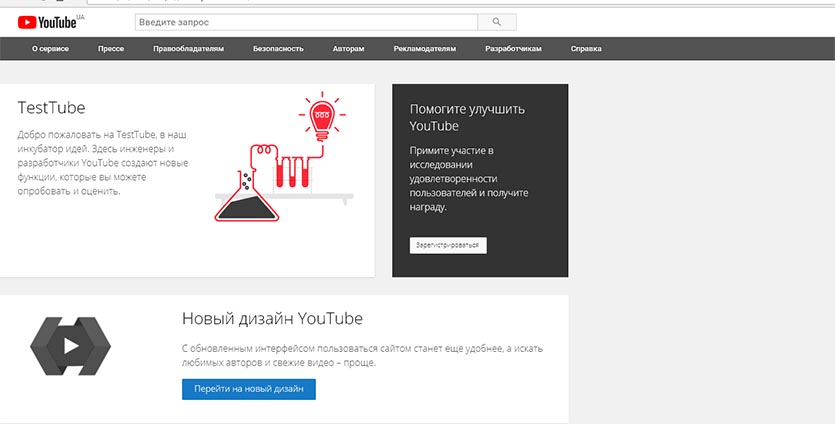835x424 pixels.
Task: Select the "TestTube" heading
Action: (51, 108)
